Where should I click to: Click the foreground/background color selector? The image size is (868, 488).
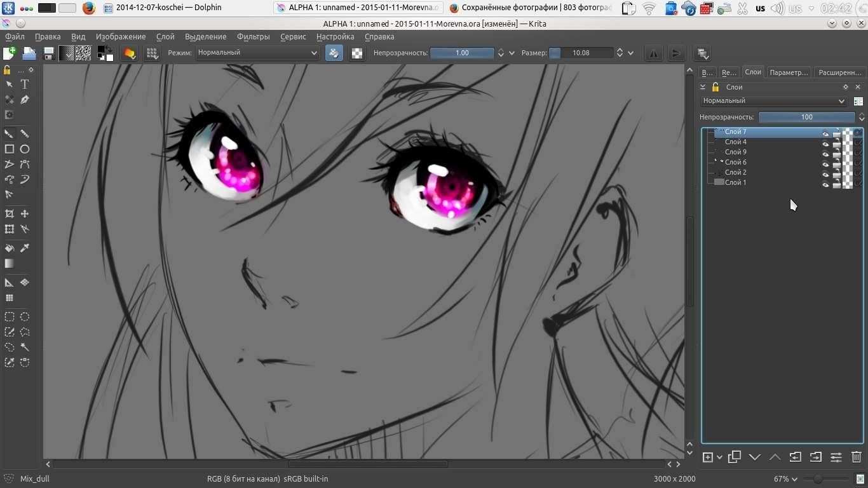105,53
